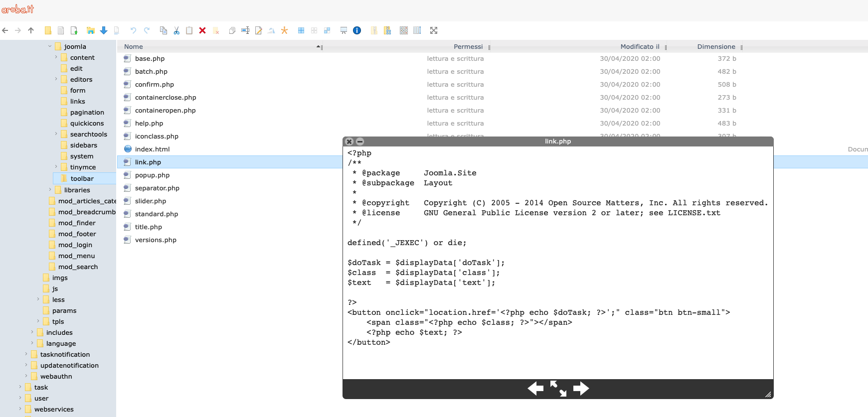The width and height of the screenshot is (868, 417).
Task: Show previous file in preview window
Action: click(x=535, y=388)
